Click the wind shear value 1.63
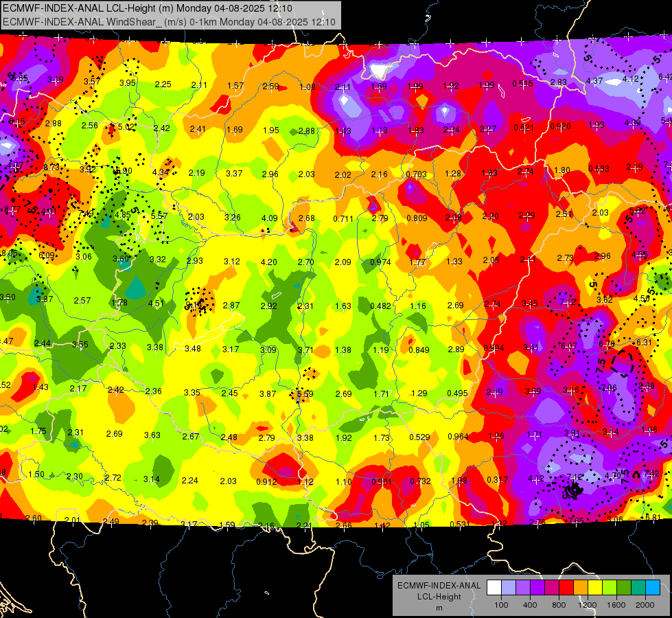This screenshot has height=618, width=672. 343,306
